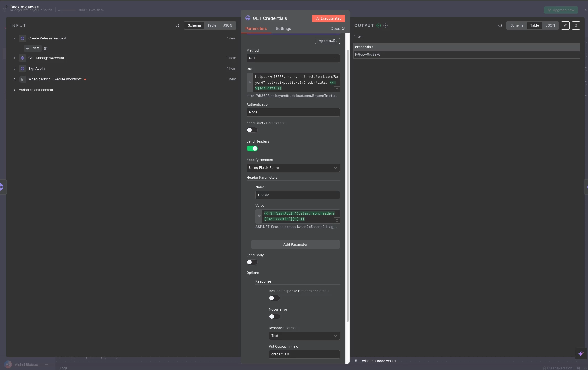Click the credentials column header
The width and height of the screenshot is (588, 370).
tap(467, 47)
